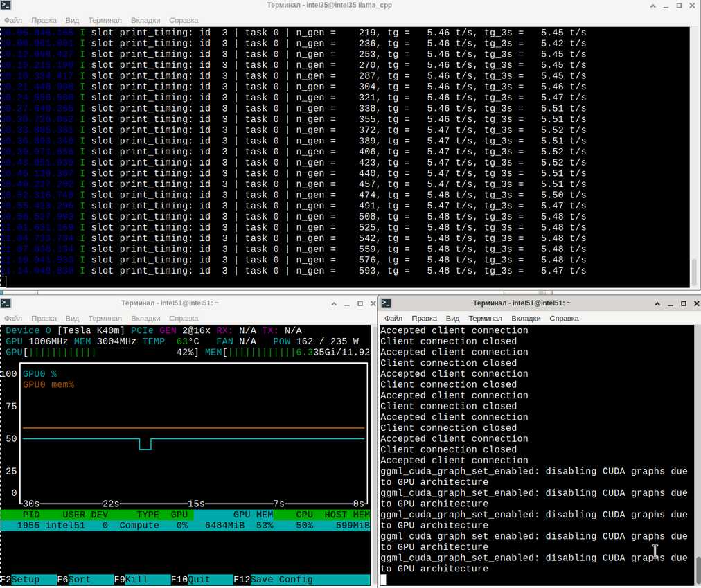
Task: Open Вкладки menu in the rpc-server log window
Action: click(526, 318)
